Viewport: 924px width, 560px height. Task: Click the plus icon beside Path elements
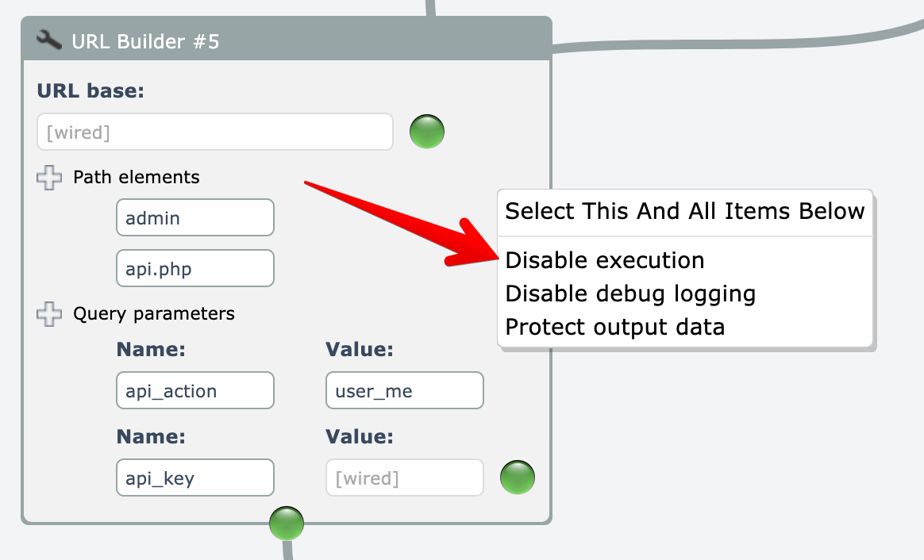pos(49,177)
